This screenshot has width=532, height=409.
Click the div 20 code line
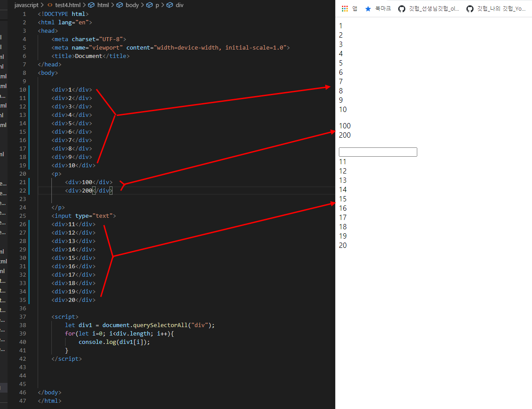pyautogui.click(x=74, y=300)
